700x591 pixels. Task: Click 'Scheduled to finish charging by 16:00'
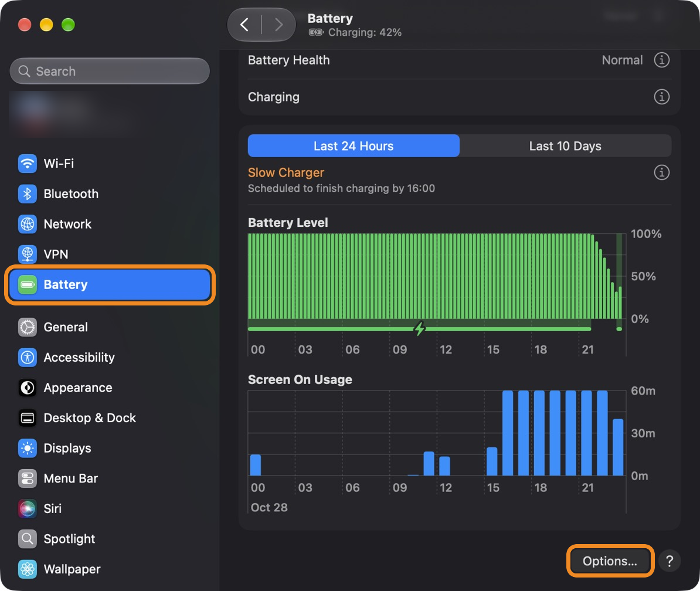[342, 188]
